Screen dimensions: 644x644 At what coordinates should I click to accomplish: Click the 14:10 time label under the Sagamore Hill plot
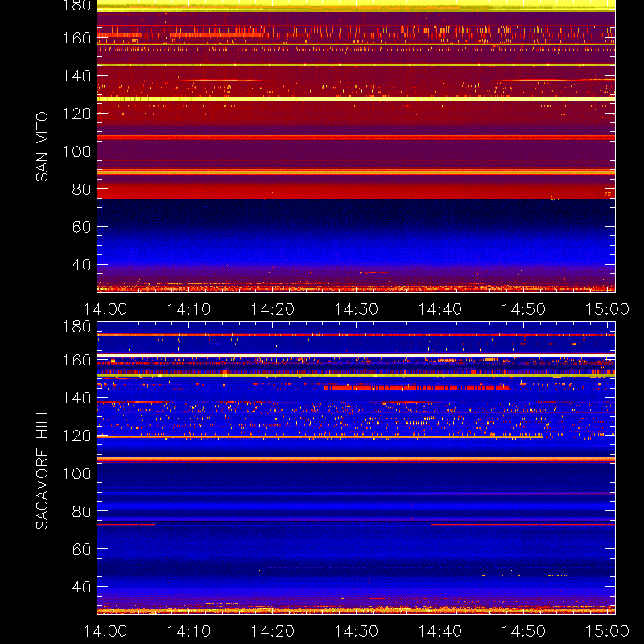tap(189, 631)
